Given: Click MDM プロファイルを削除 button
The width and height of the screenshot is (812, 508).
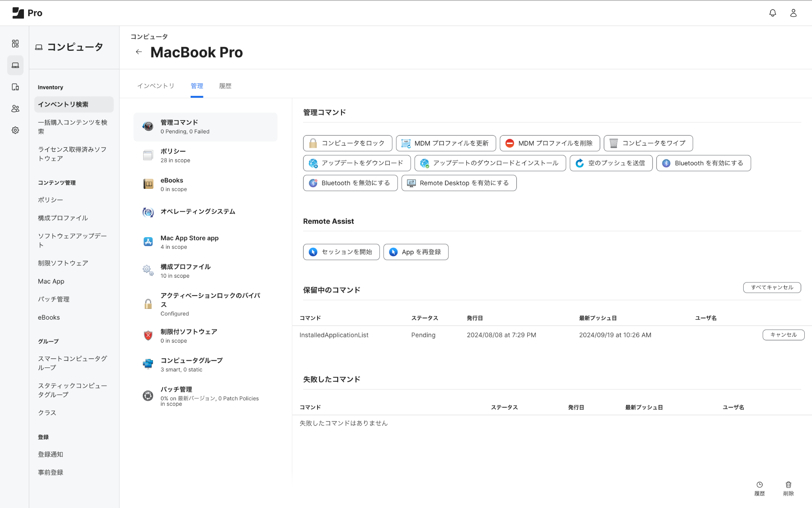Looking at the screenshot, I should click(x=550, y=143).
